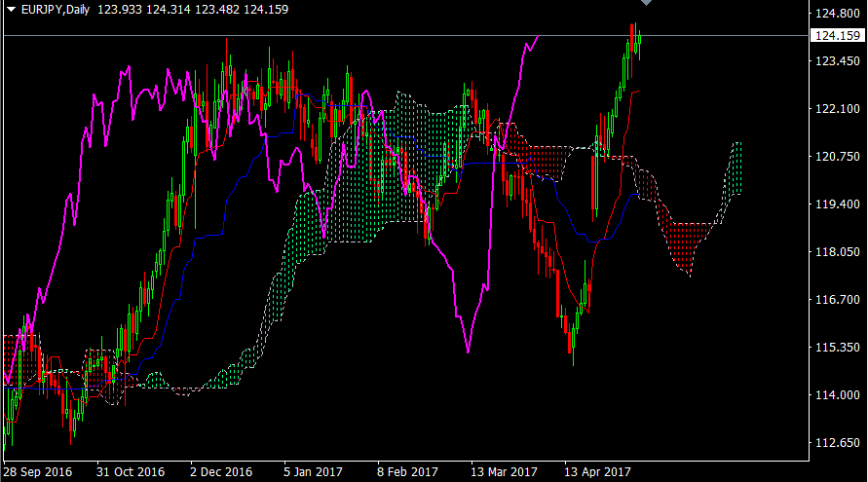Click the 114.000 level on price axis
The height and width of the screenshot is (482, 868).
[838, 395]
